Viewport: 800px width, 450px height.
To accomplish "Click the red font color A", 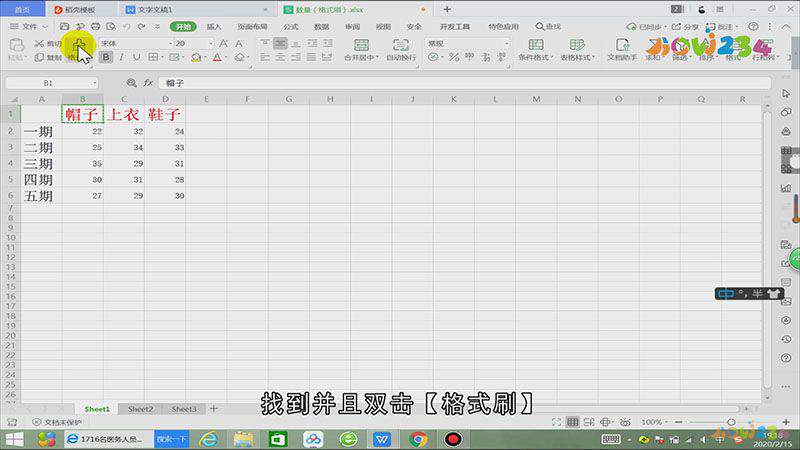I will click(217, 57).
